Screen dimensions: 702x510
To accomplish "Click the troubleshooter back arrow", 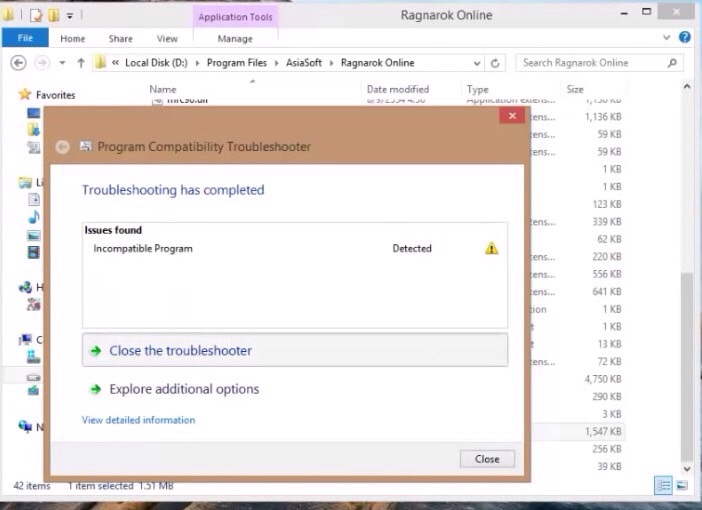I will (62, 146).
